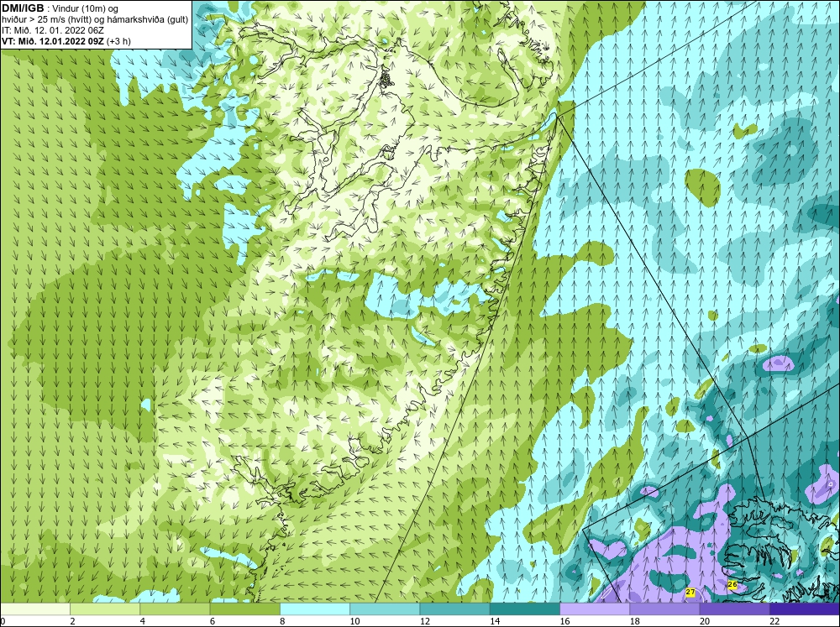The height and width of the screenshot is (627, 840).
Task: Click the 'IT: Mið. 12. 01. 2022 06Z' line
Action: [x=53, y=30]
